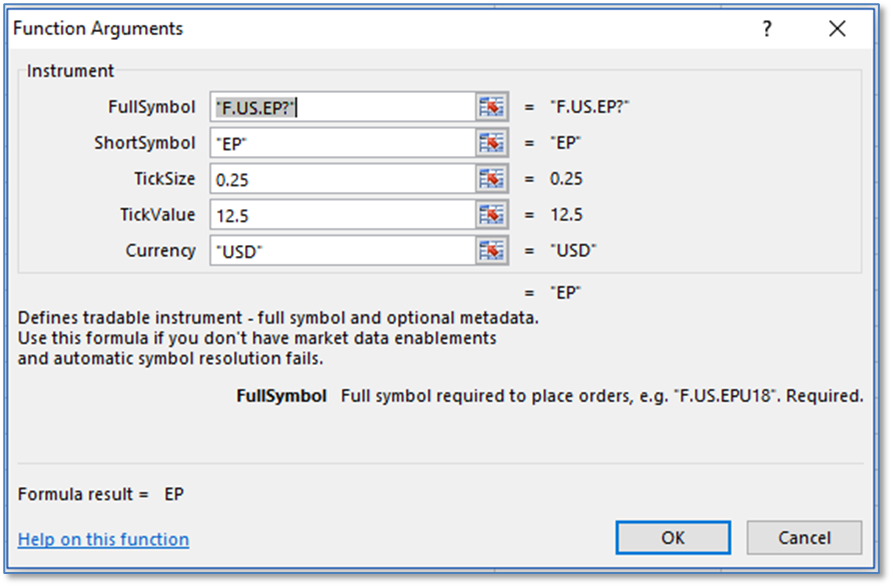Image resolution: width=893 pixels, height=586 pixels.
Task: Focus the ShortSymbol text box
Action: (x=342, y=143)
